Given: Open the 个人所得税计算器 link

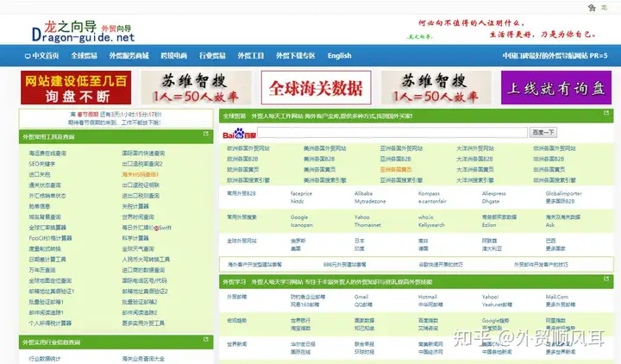Looking at the screenshot, I should (x=50, y=323).
